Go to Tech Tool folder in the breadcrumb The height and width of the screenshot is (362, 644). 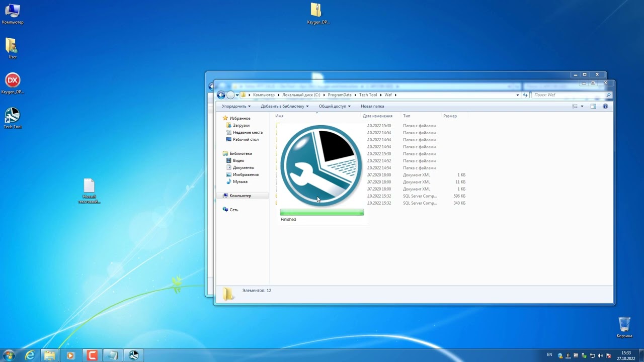click(x=368, y=95)
